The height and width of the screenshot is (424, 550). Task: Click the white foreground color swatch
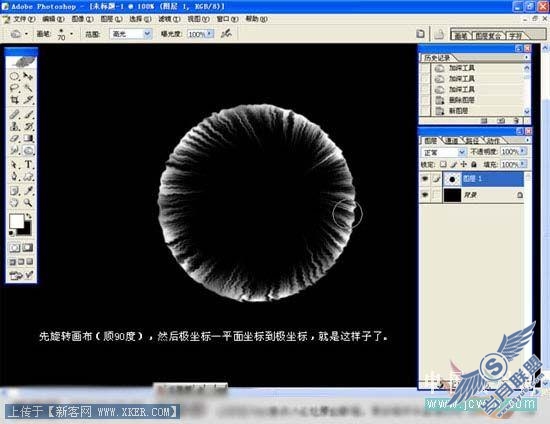click(x=16, y=221)
